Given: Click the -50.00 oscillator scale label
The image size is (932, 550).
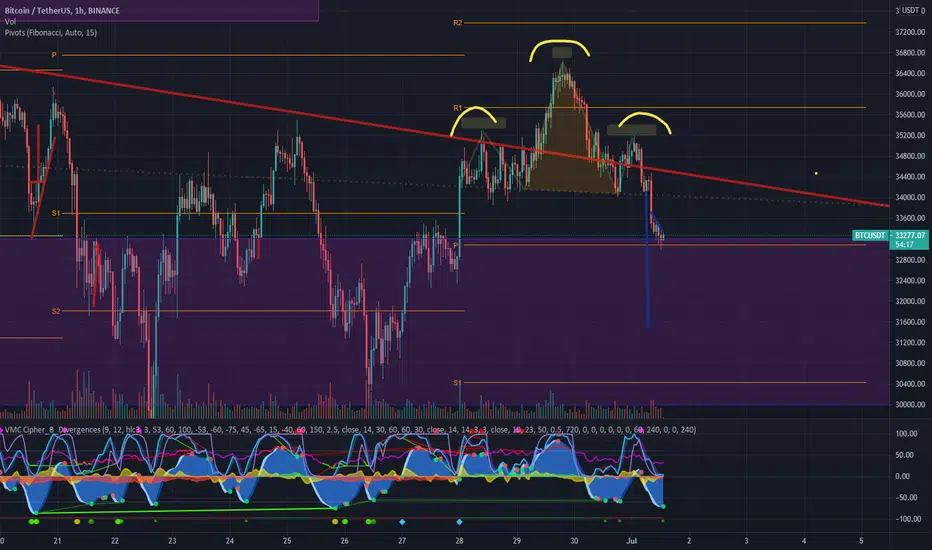Looking at the screenshot, I should click(904, 498).
